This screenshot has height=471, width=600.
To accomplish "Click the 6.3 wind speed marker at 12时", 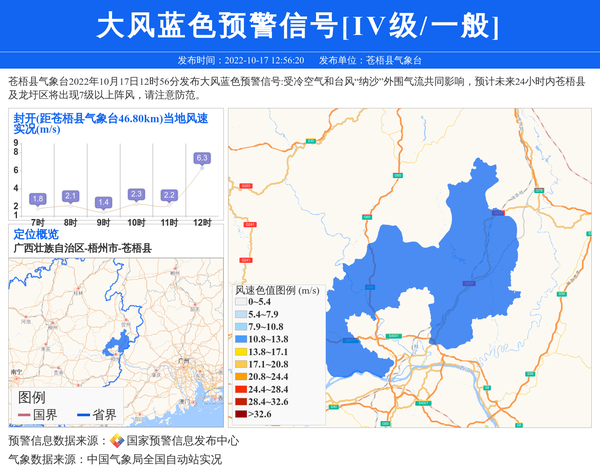I will tap(201, 158).
